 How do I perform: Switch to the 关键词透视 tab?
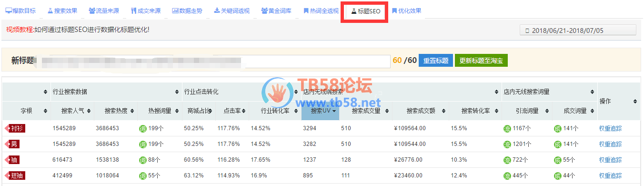pyautogui.click(x=232, y=10)
